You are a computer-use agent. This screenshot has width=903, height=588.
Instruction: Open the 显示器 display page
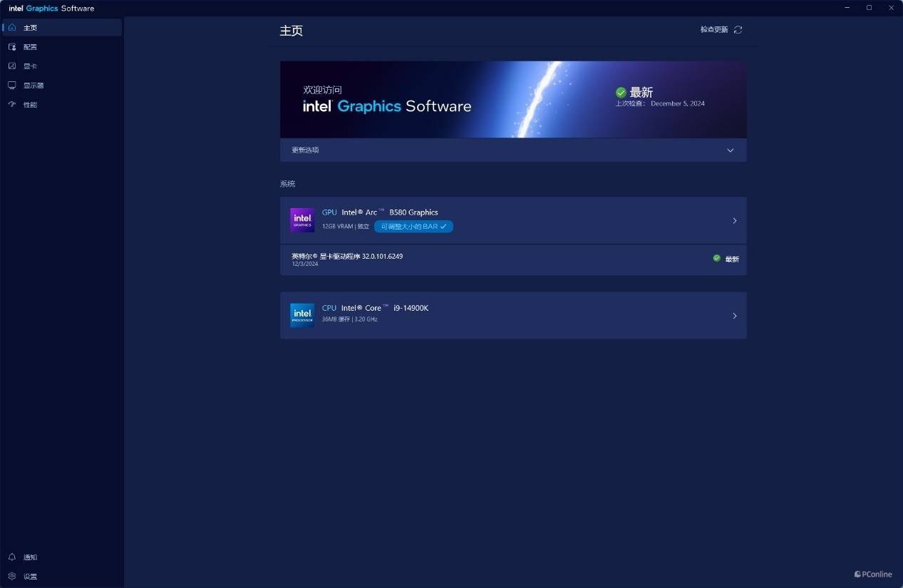(x=62, y=86)
